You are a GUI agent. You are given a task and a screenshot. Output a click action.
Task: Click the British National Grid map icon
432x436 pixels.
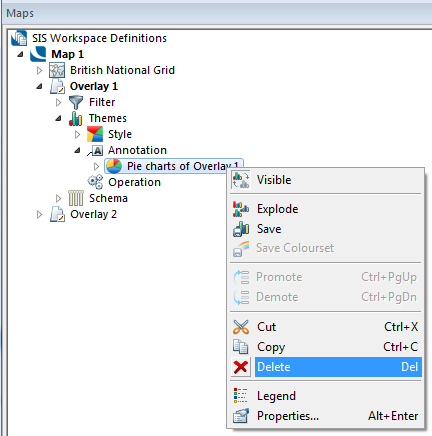coord(57,70)
